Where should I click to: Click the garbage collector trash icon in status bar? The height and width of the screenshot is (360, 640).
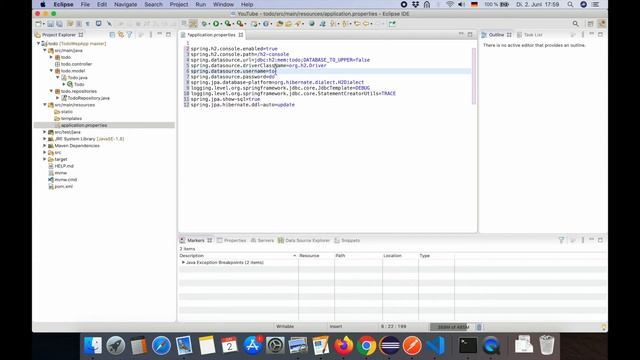[x=479, y=327]
